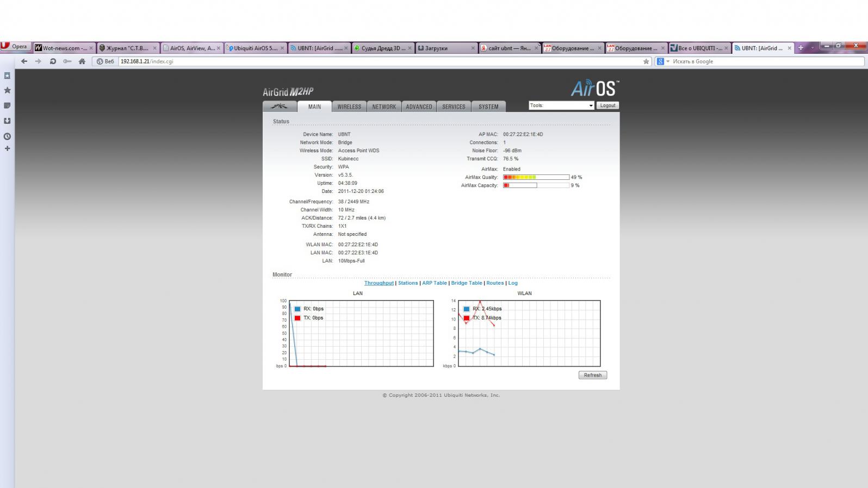Click the Logout button
868x488 pixels.
click(607, 105)
